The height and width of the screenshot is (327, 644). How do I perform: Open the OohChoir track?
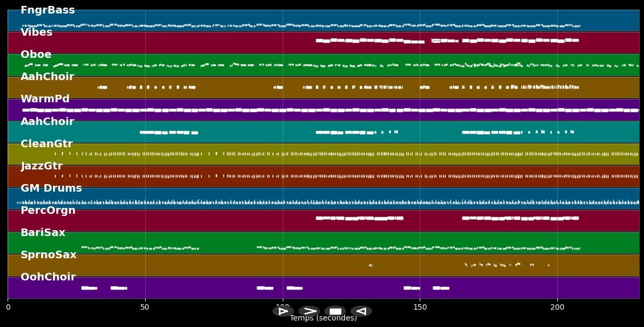(x=47, y=277)
